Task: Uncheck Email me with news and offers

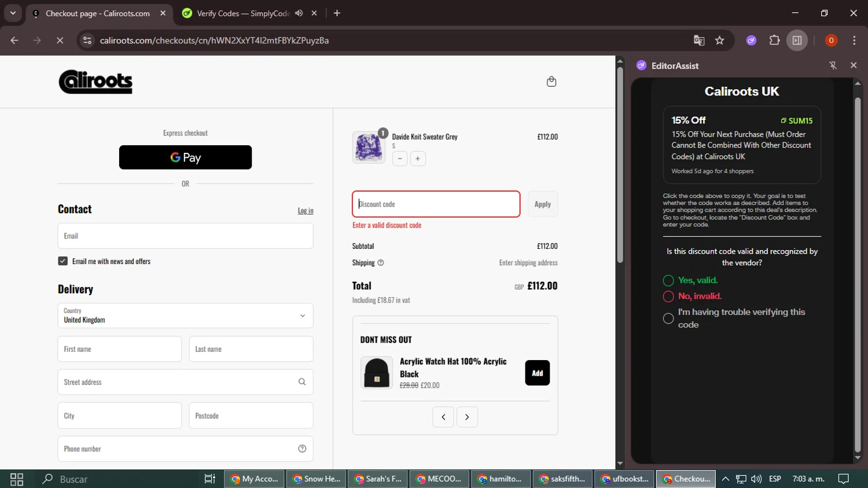Action: 62,261
